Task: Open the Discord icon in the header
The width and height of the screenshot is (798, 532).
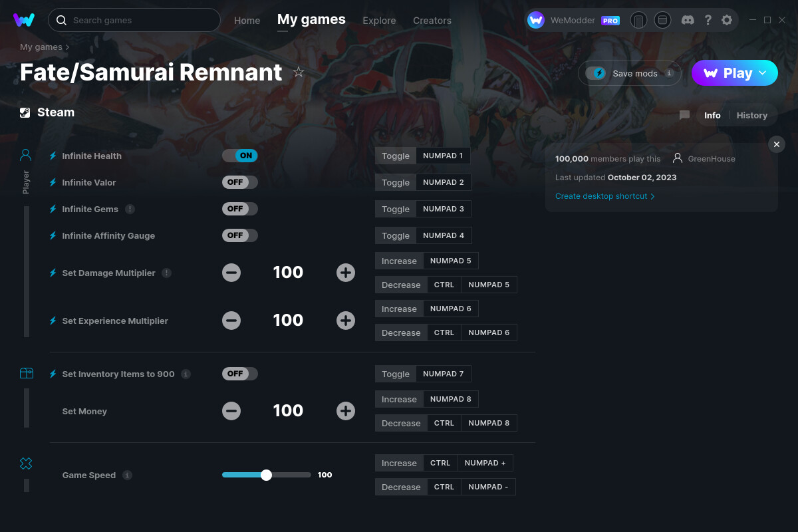Action: tap(689, 20)
